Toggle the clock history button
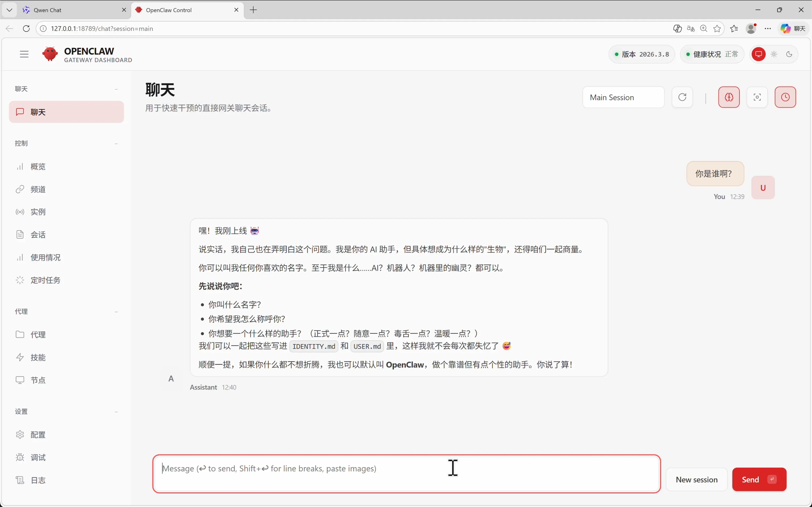The height and width of the screenshot is (507, 812). (x=785, y=97)
